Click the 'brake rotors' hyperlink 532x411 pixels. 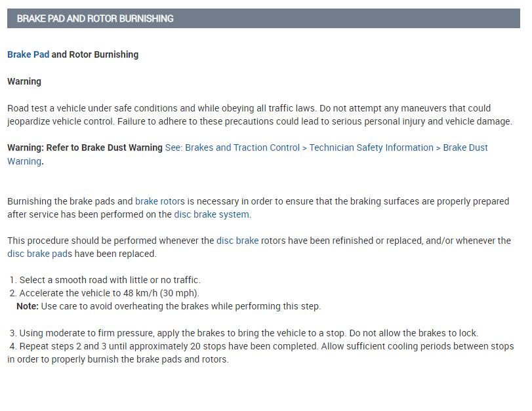(160, 201)
